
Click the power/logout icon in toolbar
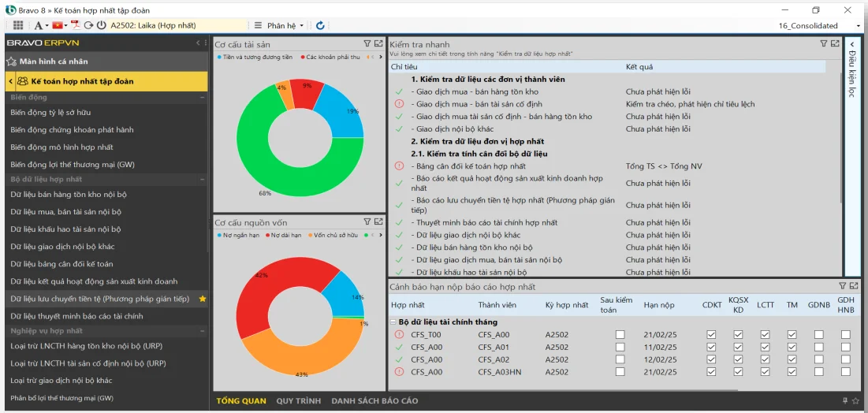(101, 25)
